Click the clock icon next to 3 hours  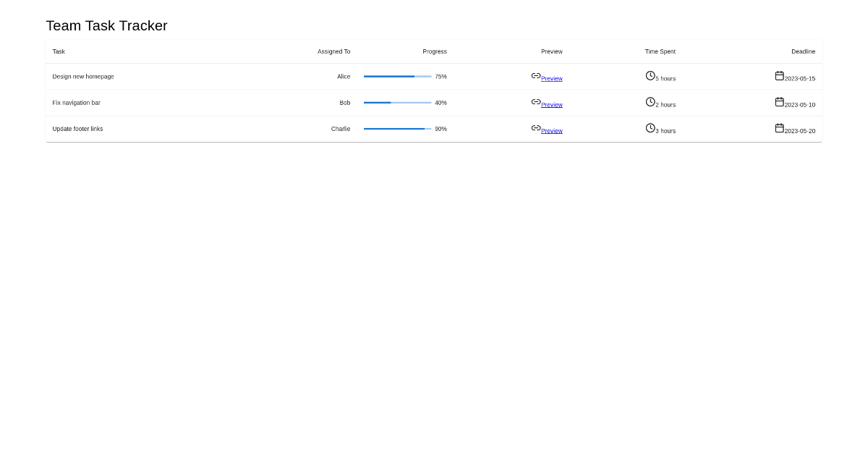650,127
